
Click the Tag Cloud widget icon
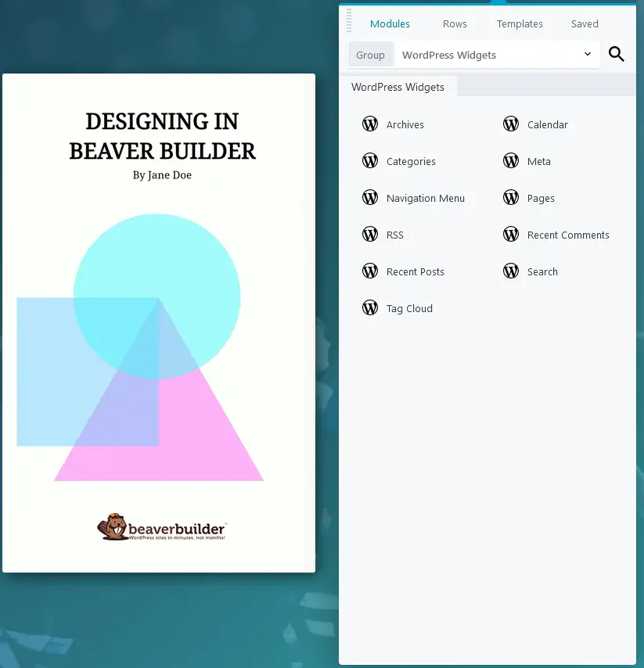click(x=370, y=307)
